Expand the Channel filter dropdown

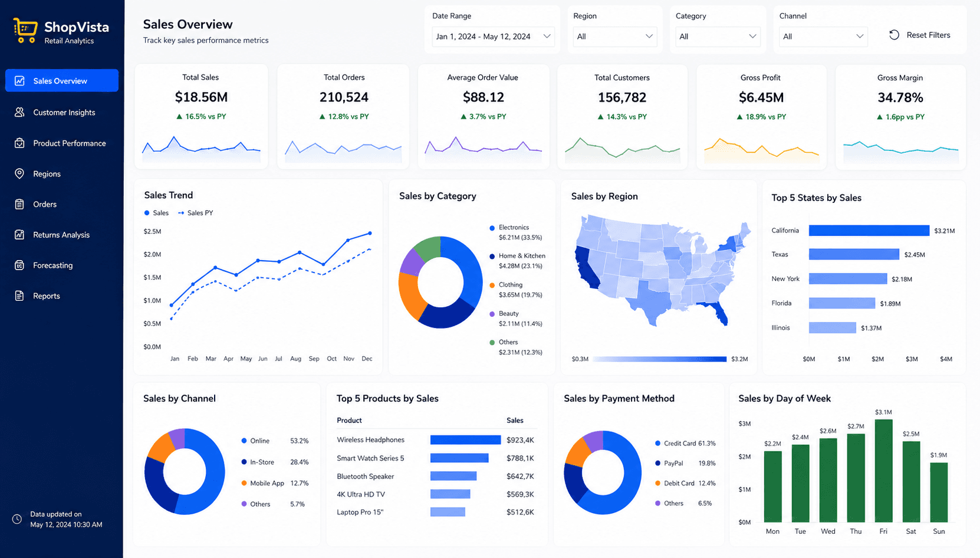click(823, 37)
